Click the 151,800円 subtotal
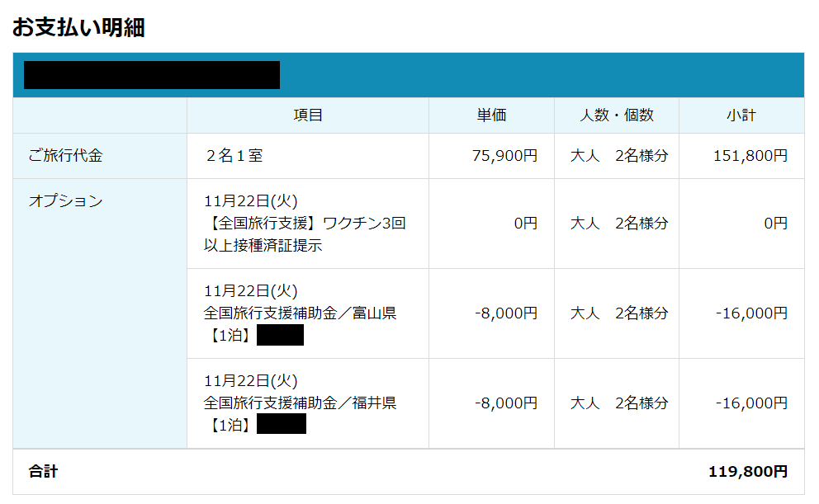 point(750,155)
